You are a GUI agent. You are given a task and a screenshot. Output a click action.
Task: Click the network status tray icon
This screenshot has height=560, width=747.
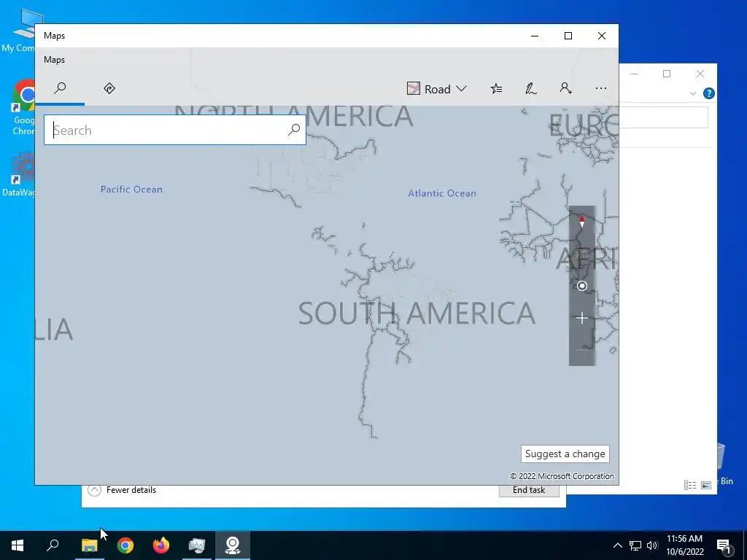pos(635,545)
